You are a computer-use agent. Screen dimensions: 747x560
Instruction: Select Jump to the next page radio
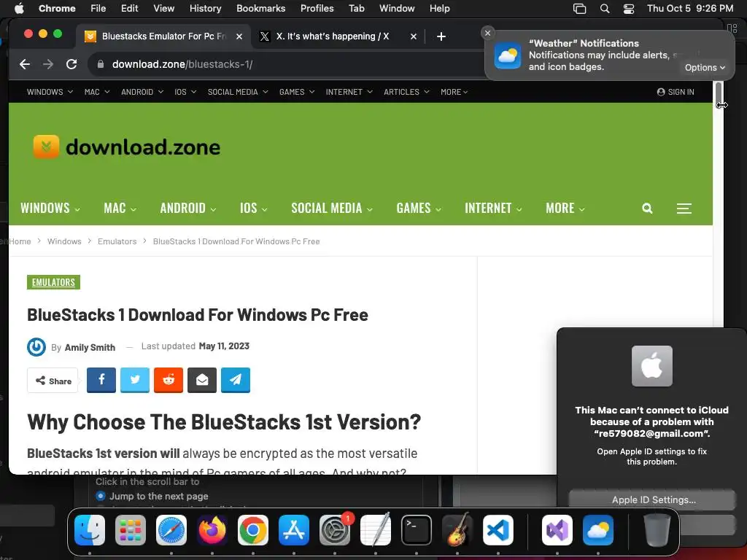point(101,496)
